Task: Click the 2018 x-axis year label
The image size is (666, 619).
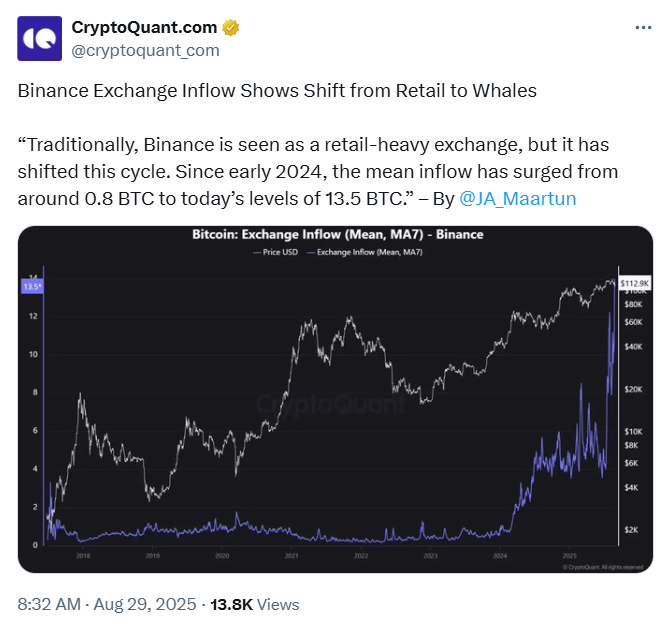Action: pyautogui.click(x=83, y=556)
